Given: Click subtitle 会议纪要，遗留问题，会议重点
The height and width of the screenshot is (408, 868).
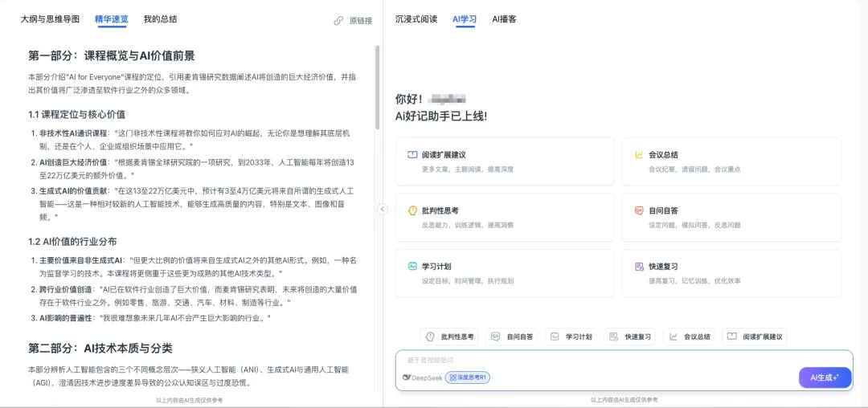Looking at the screenshot, I should [x=694, y=169].
